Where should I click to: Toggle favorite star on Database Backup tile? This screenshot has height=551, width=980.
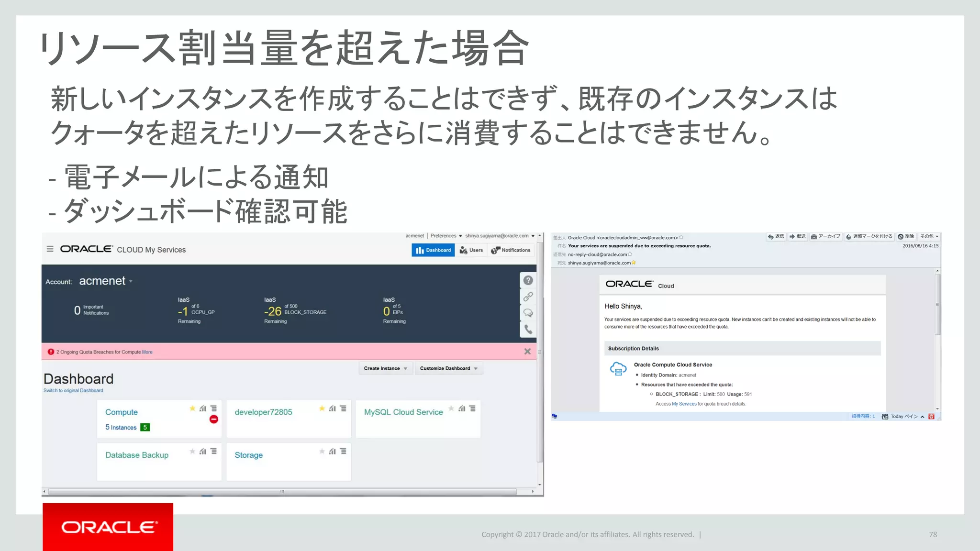(192, 451)
